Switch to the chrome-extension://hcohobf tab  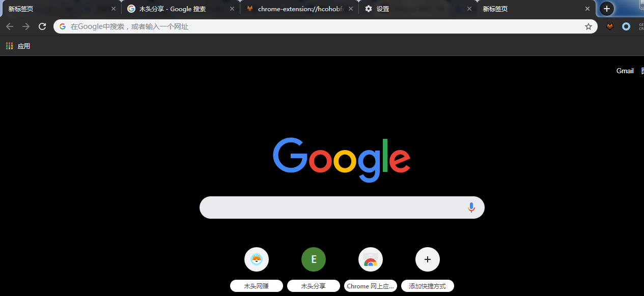pos(299,9)
